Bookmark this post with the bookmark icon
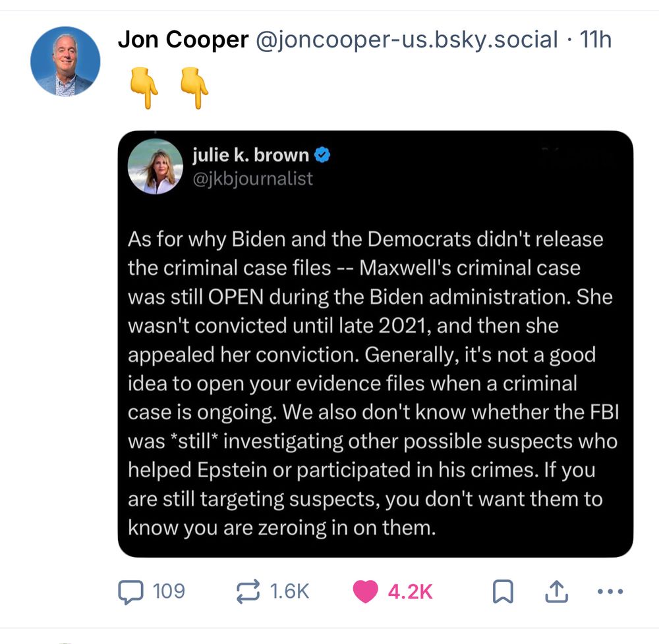This screenshot has height=644, width=659. 503,591
